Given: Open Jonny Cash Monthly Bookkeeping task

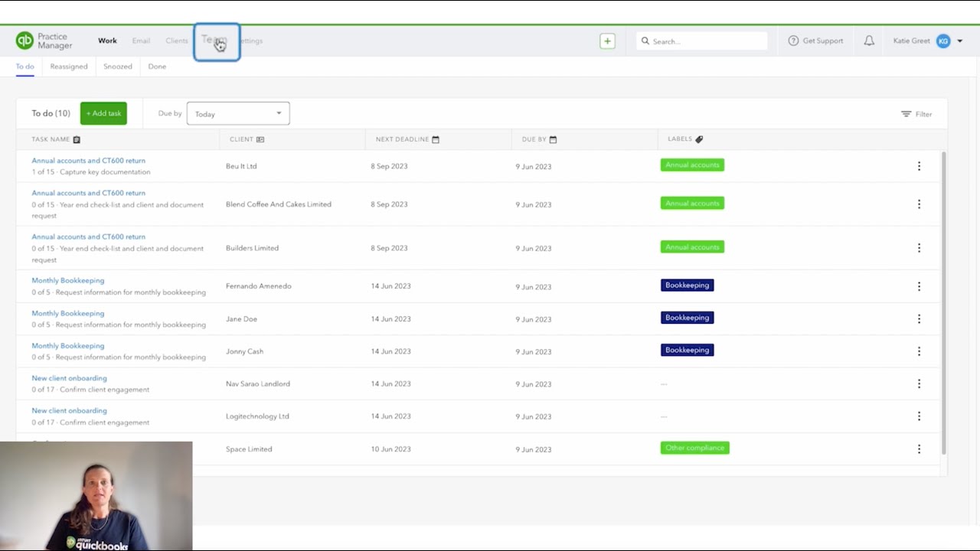Looking at the screenshot, I should pos(67,345).
